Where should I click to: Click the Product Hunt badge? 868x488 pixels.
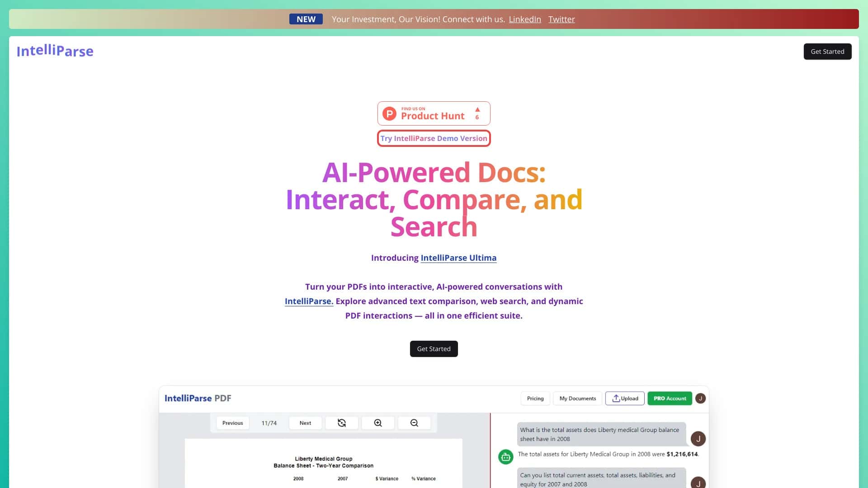(x=433, y=113)
